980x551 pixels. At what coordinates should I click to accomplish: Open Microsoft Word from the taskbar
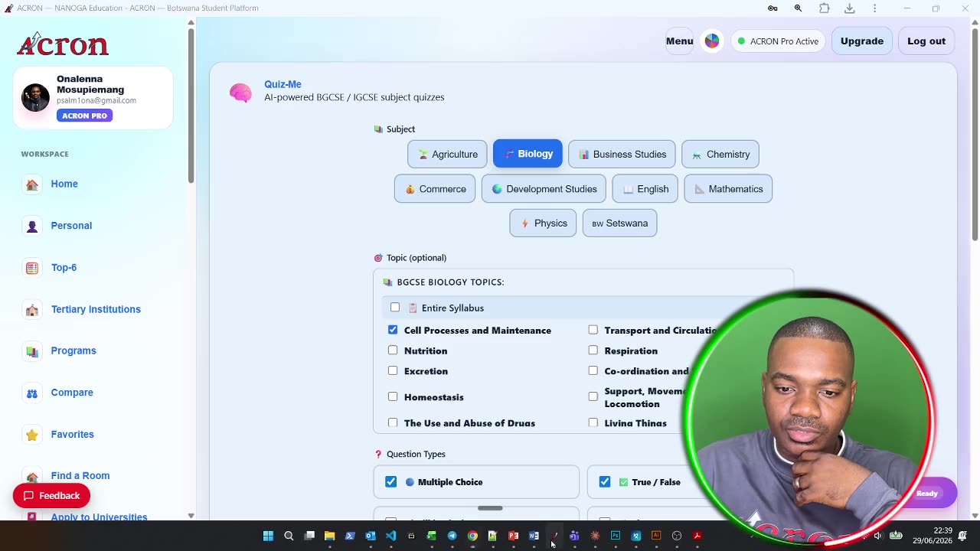[534, 536]
